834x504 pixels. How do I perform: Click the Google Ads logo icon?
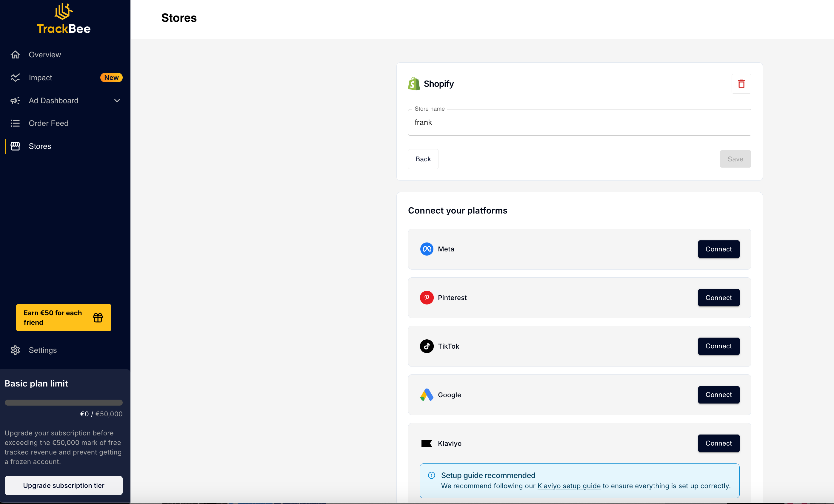pos(427,395)
